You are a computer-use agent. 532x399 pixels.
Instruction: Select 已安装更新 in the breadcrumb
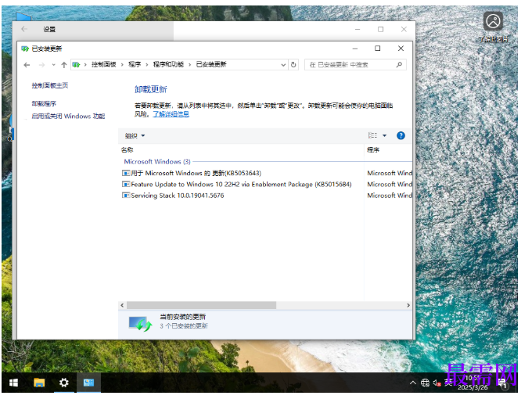(211, 64)
